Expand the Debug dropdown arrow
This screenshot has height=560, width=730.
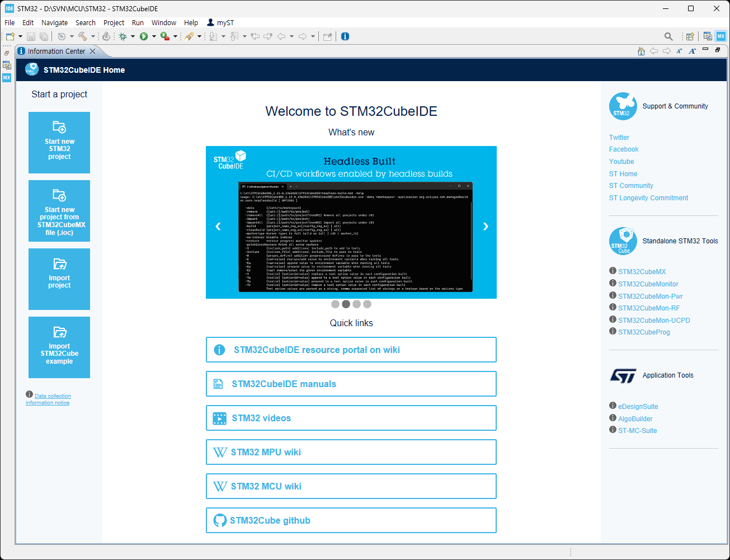pyautogui.click(x=133, y=36)
